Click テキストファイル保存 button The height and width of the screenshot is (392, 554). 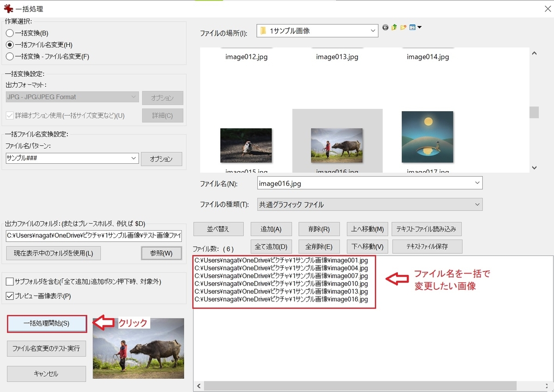point(427,246)
